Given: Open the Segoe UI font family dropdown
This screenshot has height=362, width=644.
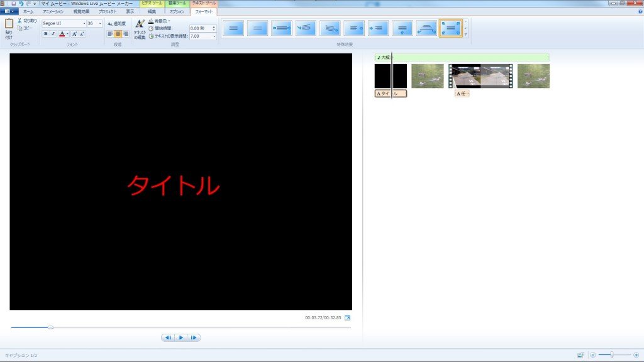Looking at the screenshot, I should coord(84,23).
